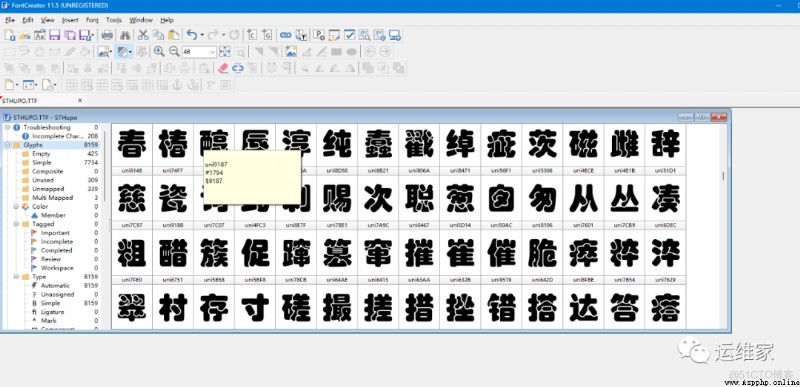This screenshot has height=387, width=800.
Task: Click the Open folder icon
Action: point(25,35)
